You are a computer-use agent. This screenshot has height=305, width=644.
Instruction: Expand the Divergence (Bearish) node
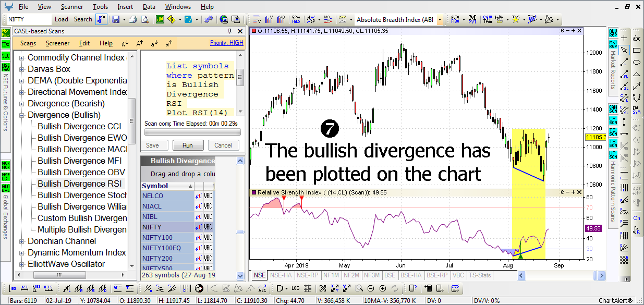click(x=22, y=104)
